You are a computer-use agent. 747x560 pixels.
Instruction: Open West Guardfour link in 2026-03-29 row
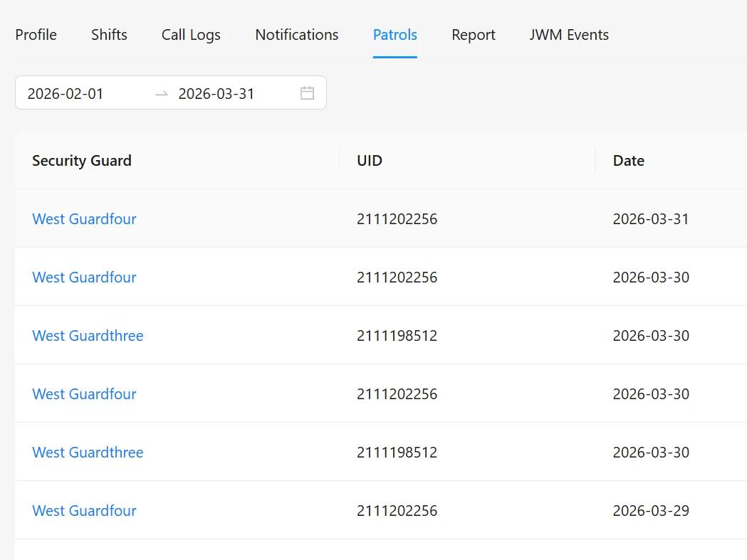click(x=84, y=510)
